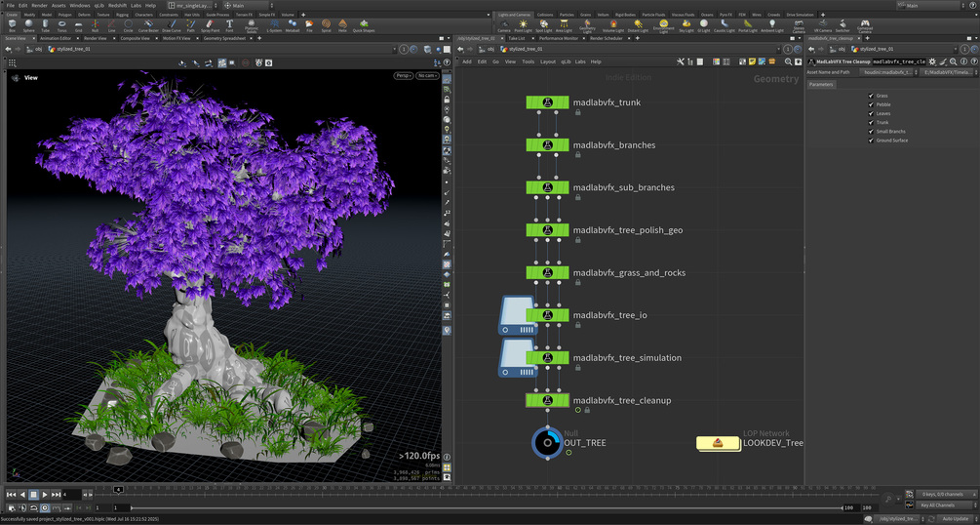Open the No cam camera dropdown
Image resolution: width=980 pixels, height=525 pixels.
click(427, 75)
